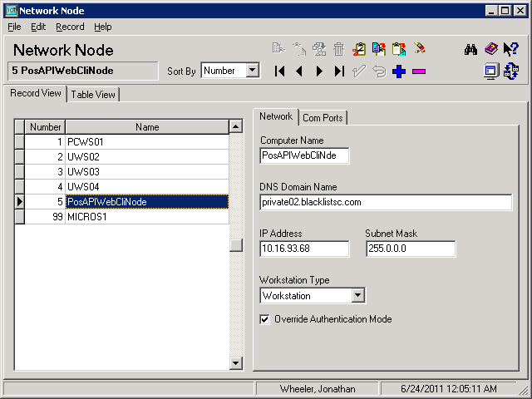Click the database sync arrows icon
532x399 pixels.
coord(511,71)
